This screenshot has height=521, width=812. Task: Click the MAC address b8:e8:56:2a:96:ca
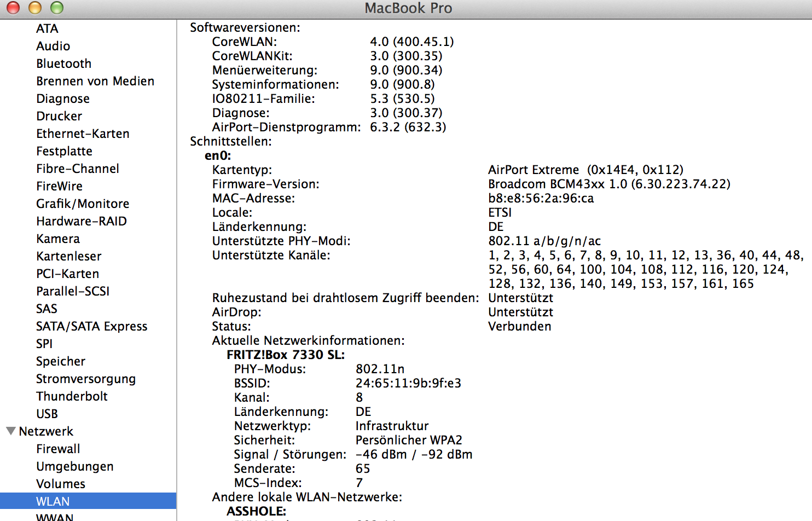(541, 198)
